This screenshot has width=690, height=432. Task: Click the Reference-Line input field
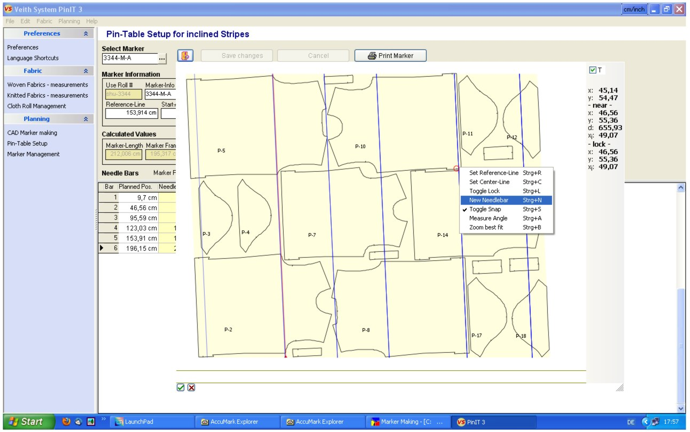(132, 113)
